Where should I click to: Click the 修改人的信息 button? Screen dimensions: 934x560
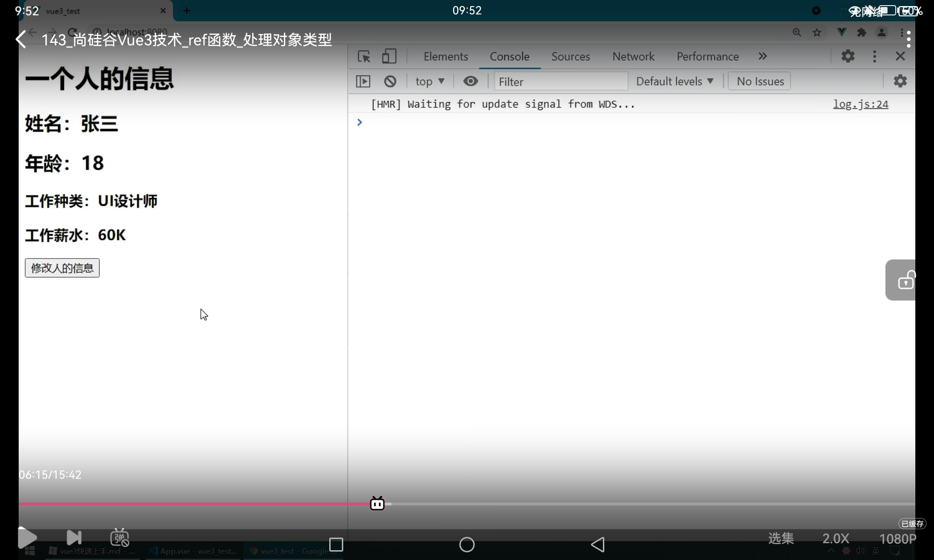coord(62,268)
